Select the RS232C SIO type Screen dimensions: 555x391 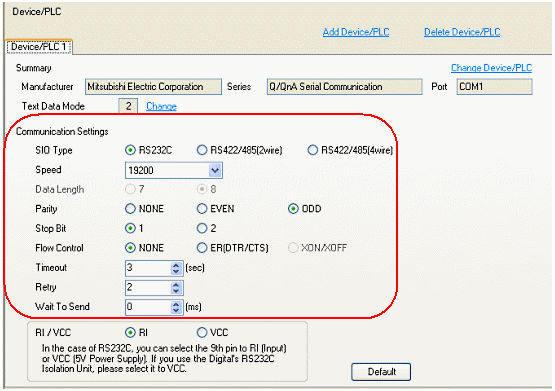(x=130, y=150)
